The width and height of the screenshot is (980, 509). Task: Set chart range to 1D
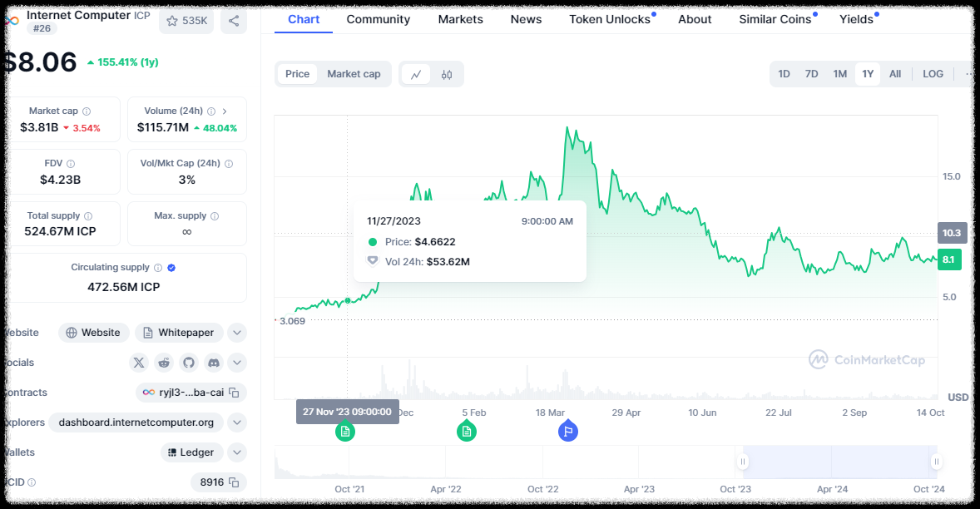[x=784, y=74]
